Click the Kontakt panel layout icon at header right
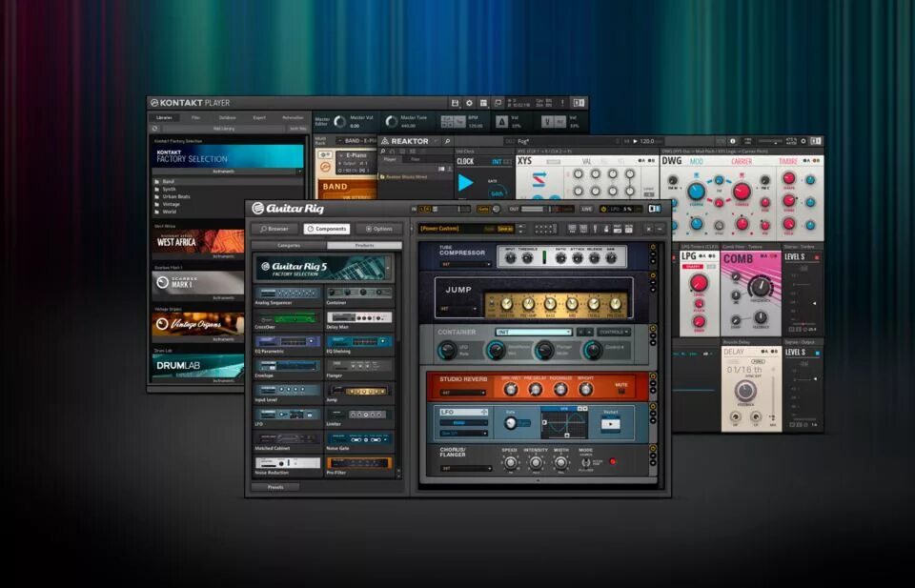 coord(578,103)
